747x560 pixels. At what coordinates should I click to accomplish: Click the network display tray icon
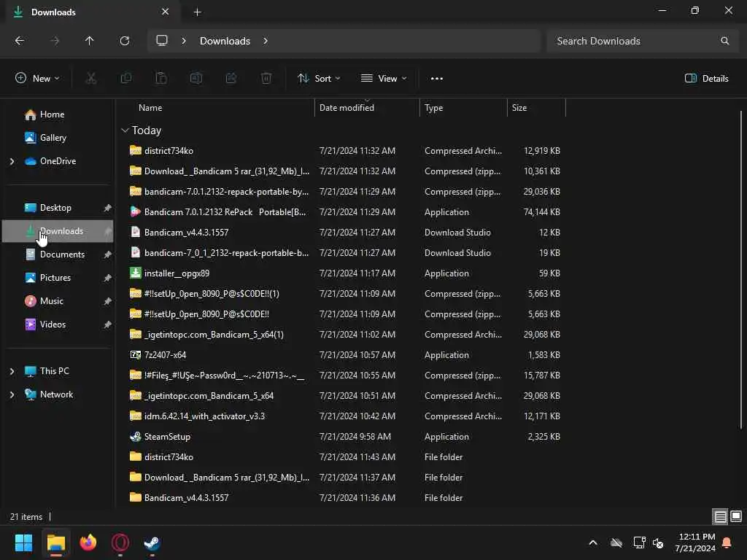coord(639,542)
